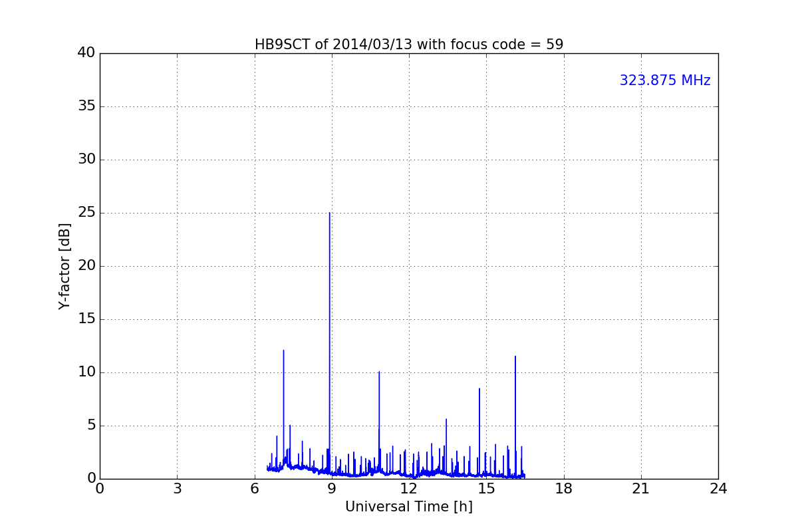The width and height of the screenshot is (798, 532).
Task: Click the y-axis tick label 35
Action: click(x=86, y=106)
